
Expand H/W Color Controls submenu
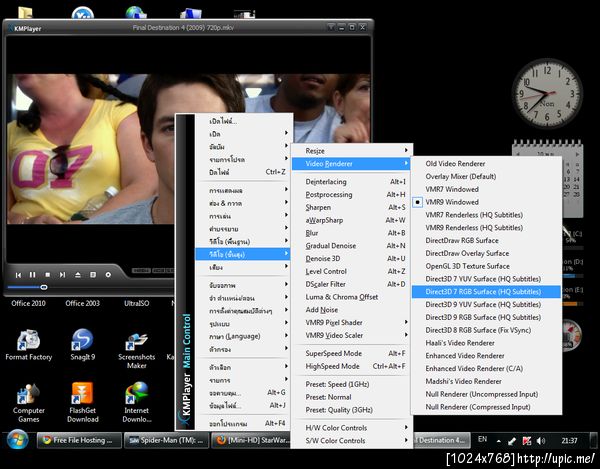pyautogui.click(x=351, y=428)
